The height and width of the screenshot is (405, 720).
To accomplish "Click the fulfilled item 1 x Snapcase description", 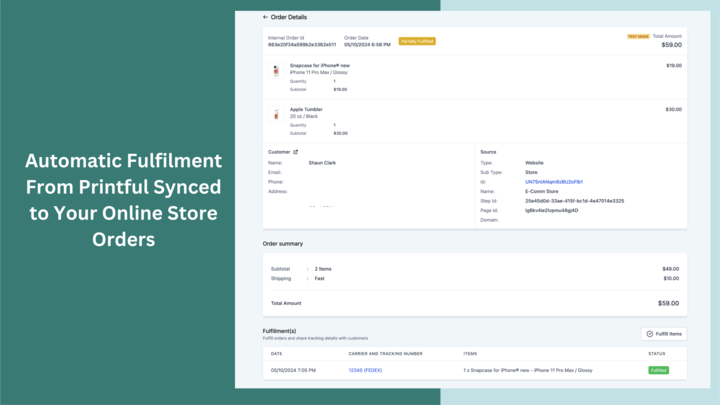I will [528, 370].
